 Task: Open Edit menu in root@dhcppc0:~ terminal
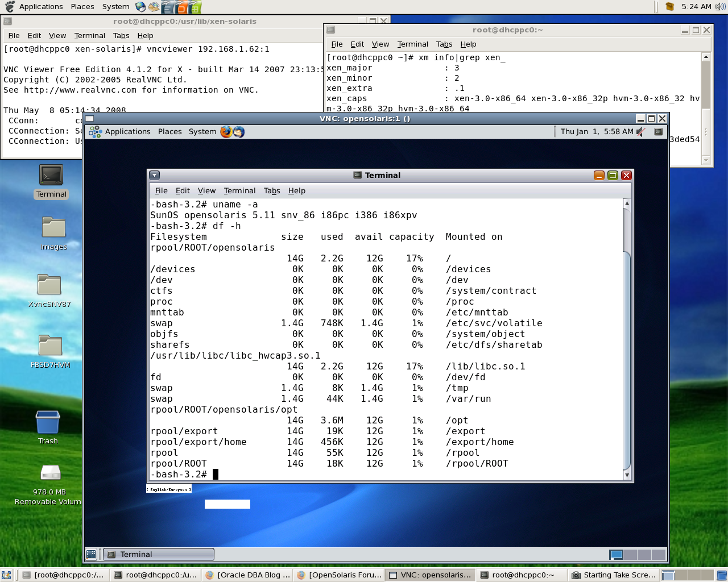(357, 44)
